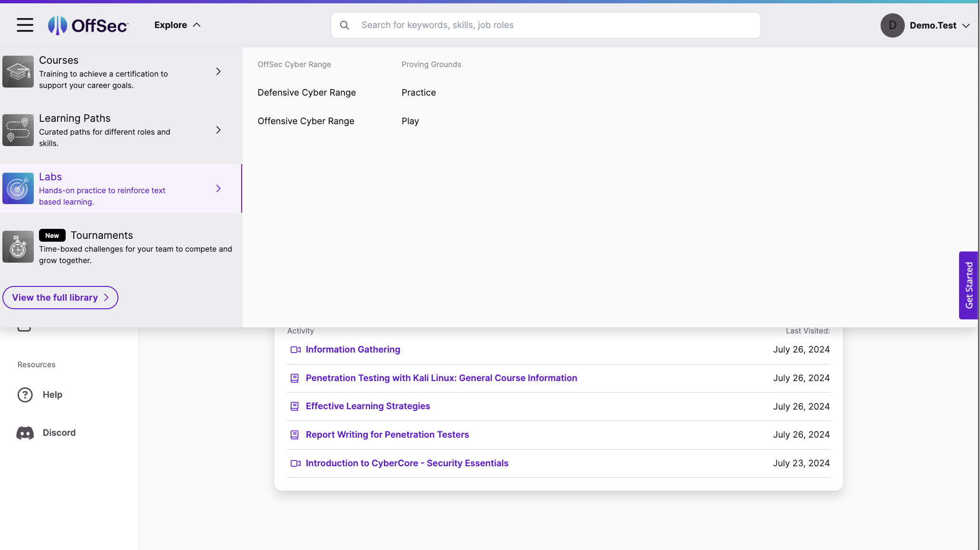The image size is (980, 550).
Task: Click the View the full library button
Action: pyautogui.click(x=60, y=297)
